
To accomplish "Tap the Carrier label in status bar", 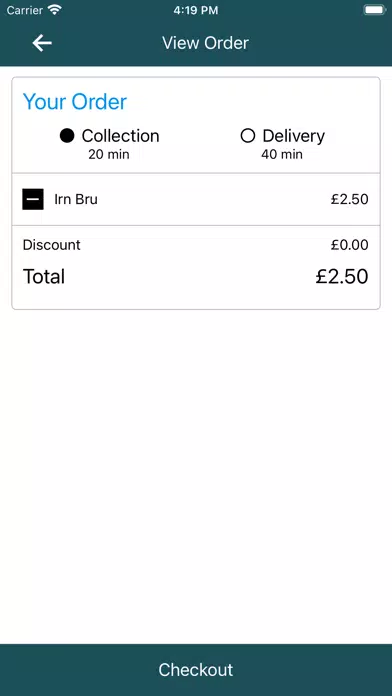I will coord(24,10).
